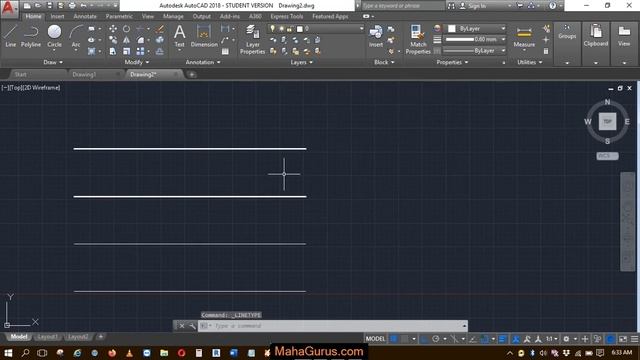Expand the Annotation panel
This screenshot has width=640, height=360.
tap(203, 62)
